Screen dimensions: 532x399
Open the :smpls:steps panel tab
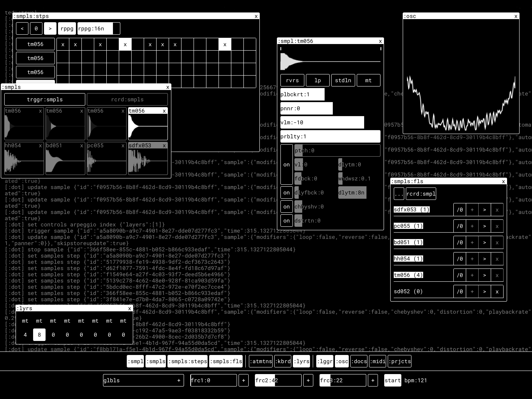pyautogui.click(x=188, y=361)
